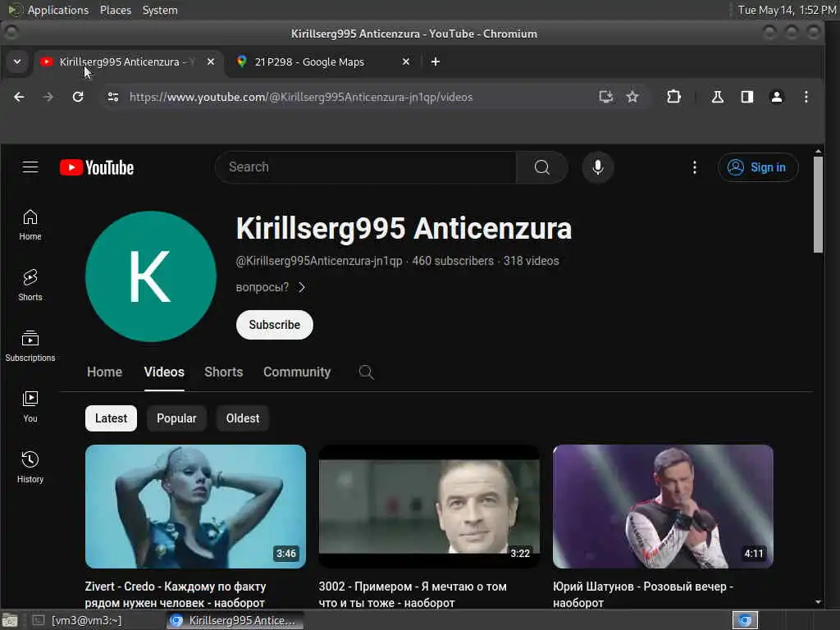This screenshot has height=630, width=840.
Task: Go to Home in the sidebar
Action: tap(30, 225)
